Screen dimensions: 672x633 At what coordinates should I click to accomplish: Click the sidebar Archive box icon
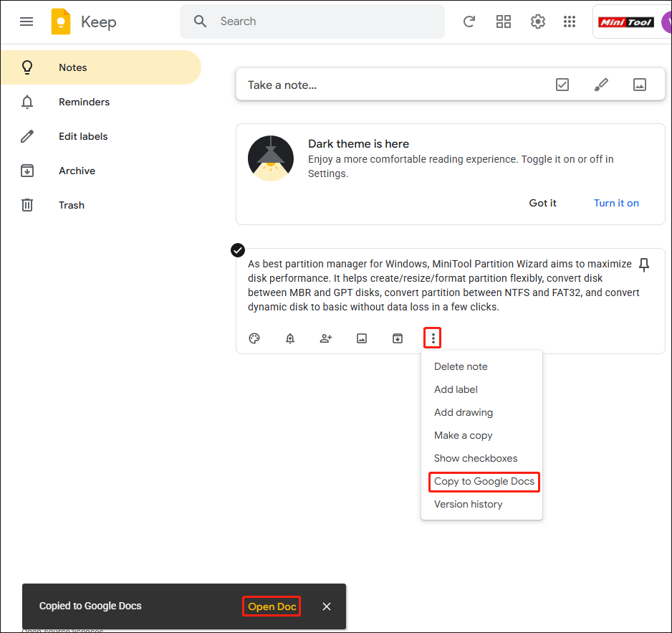point(27,171)
